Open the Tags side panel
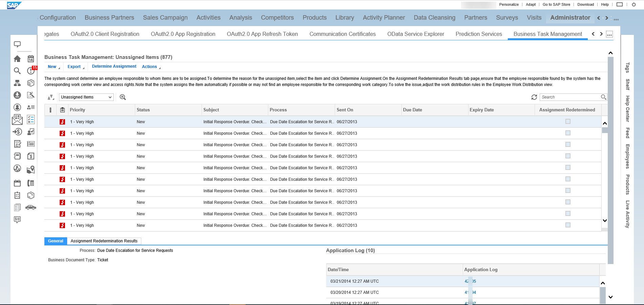Screen dimensions: 644x305 coord(627,68)
